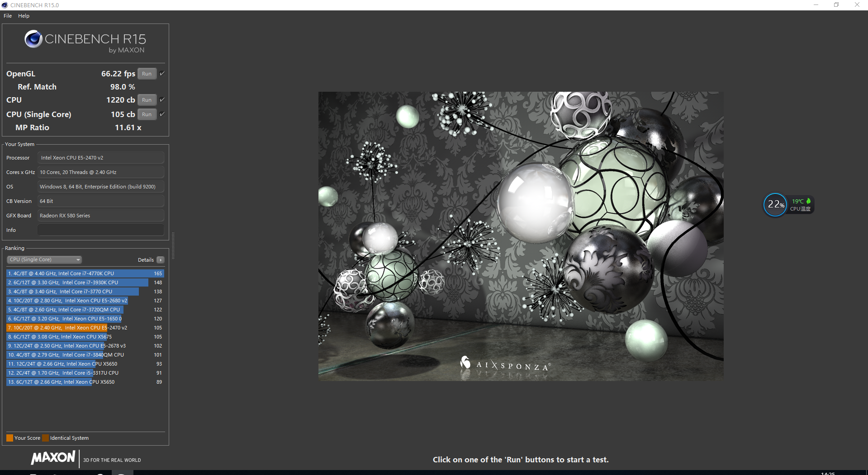Click the MP Ratio value 11.61 x
This screenshot has width=868, height=475.
(x=128, y=127)
